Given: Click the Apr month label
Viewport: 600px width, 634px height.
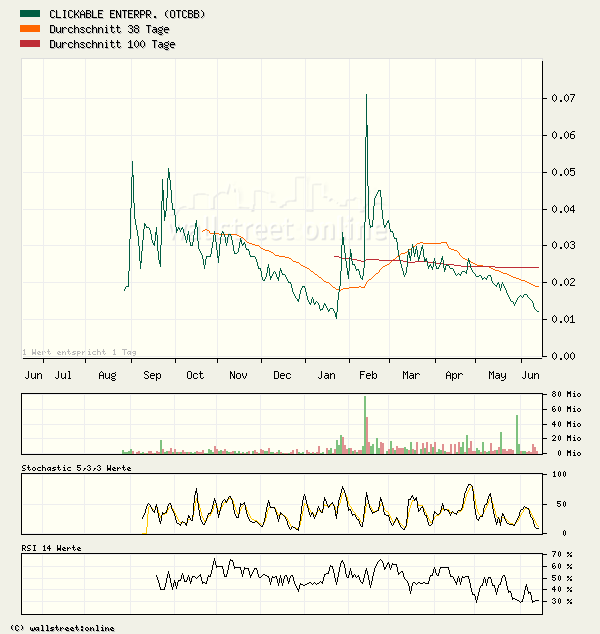Looking at the screenshot, I should click(454, 376).
